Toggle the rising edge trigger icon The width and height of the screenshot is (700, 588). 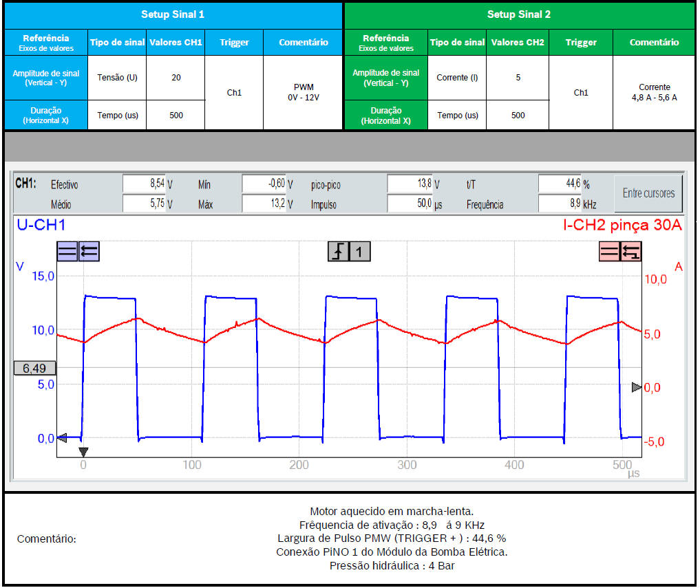click(338, 252)
